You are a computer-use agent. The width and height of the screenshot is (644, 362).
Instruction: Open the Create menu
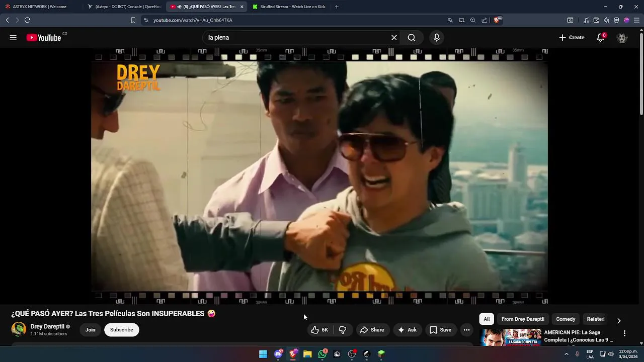[x=572, y=38]
